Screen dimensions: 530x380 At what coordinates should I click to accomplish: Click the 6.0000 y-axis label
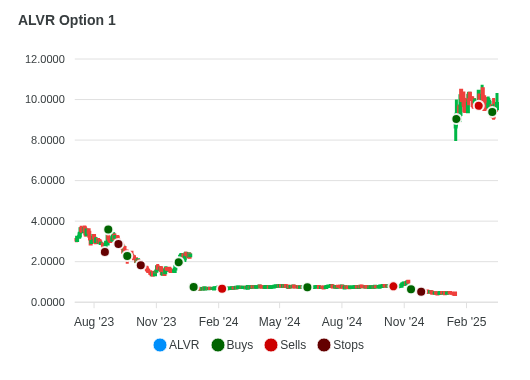coord(48,180)
